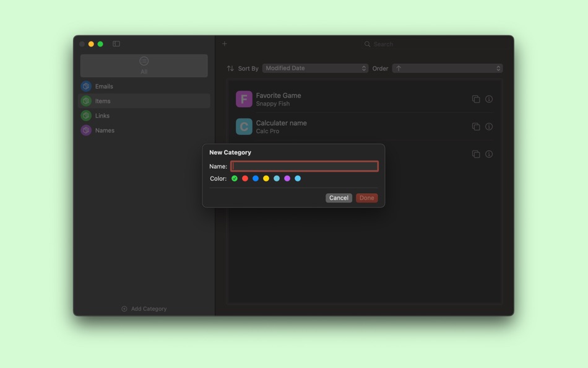Click the plus icon to add item
This screenshot has width=588, height=368.
pyautogui.click(x=224, y=44)
